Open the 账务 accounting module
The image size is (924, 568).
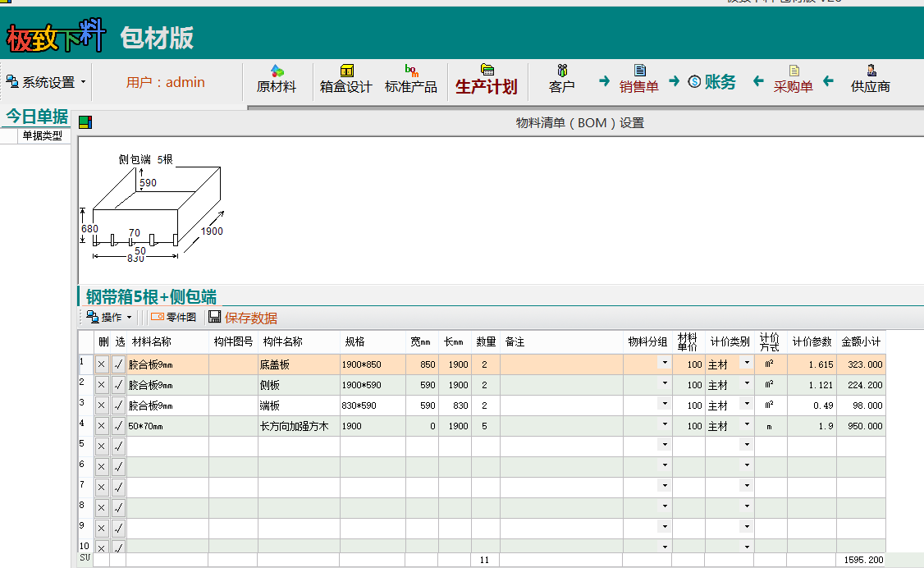pos(711,82)
